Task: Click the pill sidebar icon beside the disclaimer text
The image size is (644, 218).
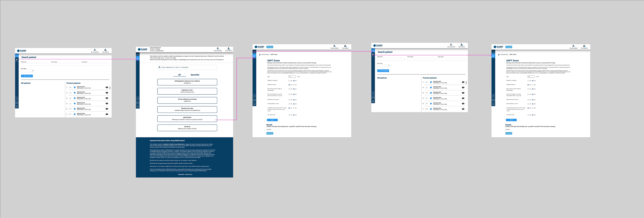Action: point(138,58)
